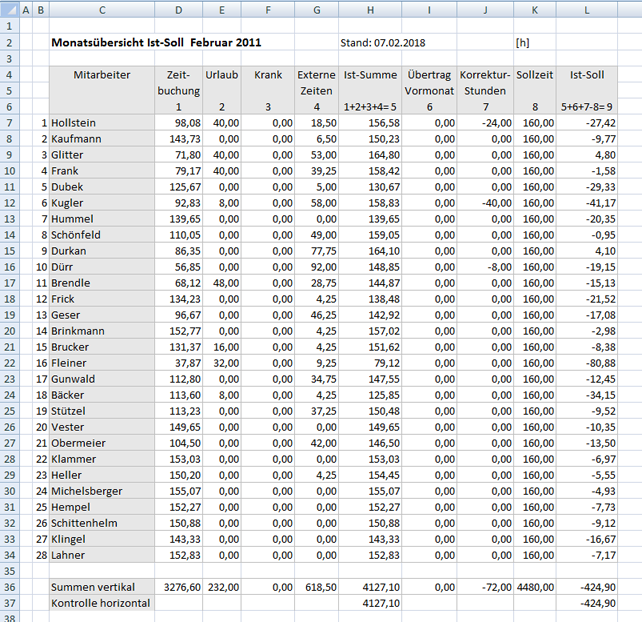Click the 'Korrektur-' header cell
642x622 pixels.
(485, 75)
